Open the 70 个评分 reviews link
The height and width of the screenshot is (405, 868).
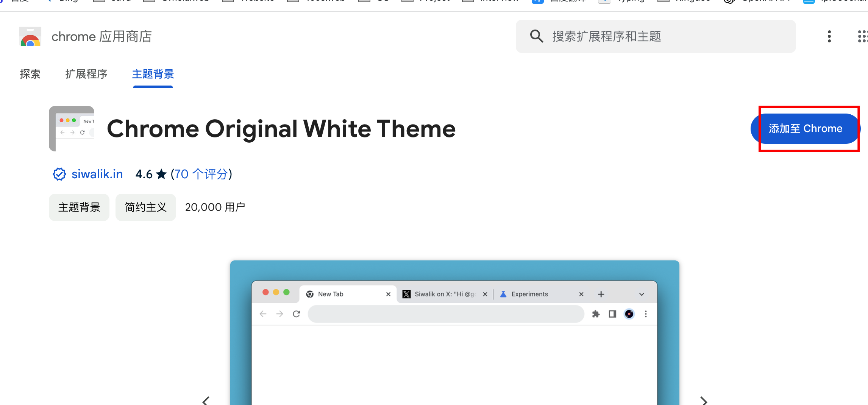pos(201,174)
